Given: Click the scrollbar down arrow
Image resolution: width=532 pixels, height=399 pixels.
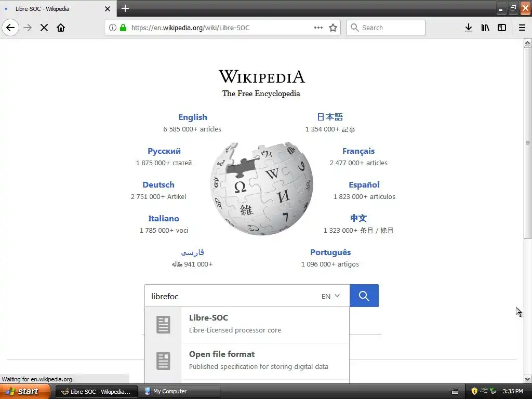Looking at the screenshot, I should [x=527, y=379].
